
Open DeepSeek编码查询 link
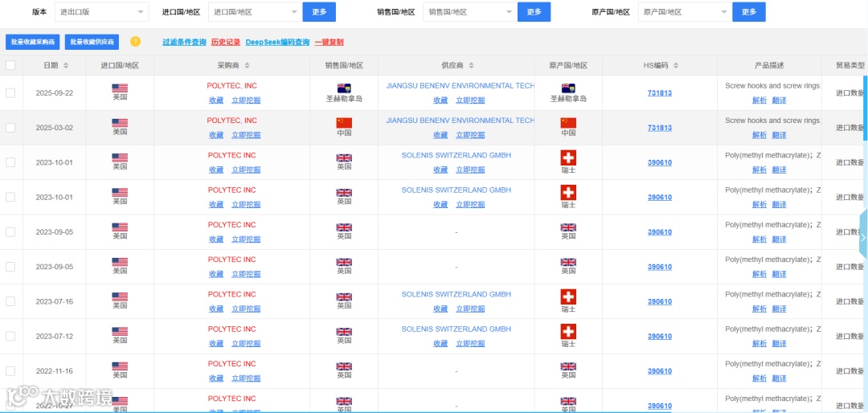click(277, 42)
